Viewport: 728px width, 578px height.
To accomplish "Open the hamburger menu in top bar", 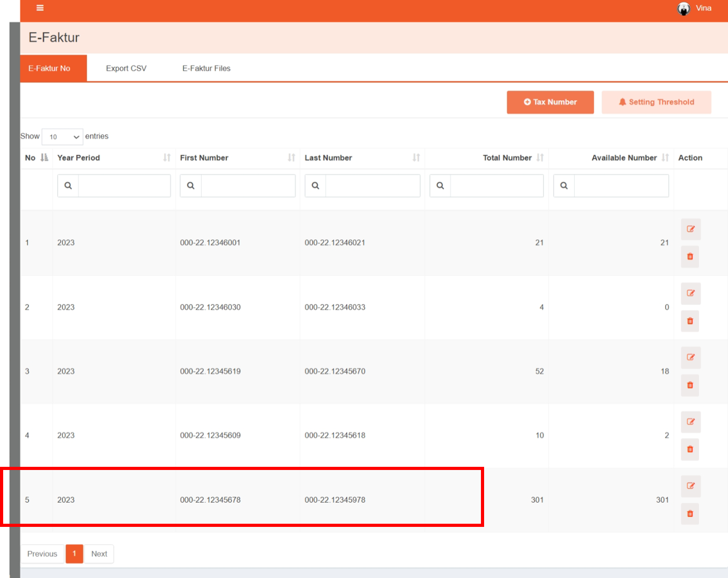I will point(40,8).
